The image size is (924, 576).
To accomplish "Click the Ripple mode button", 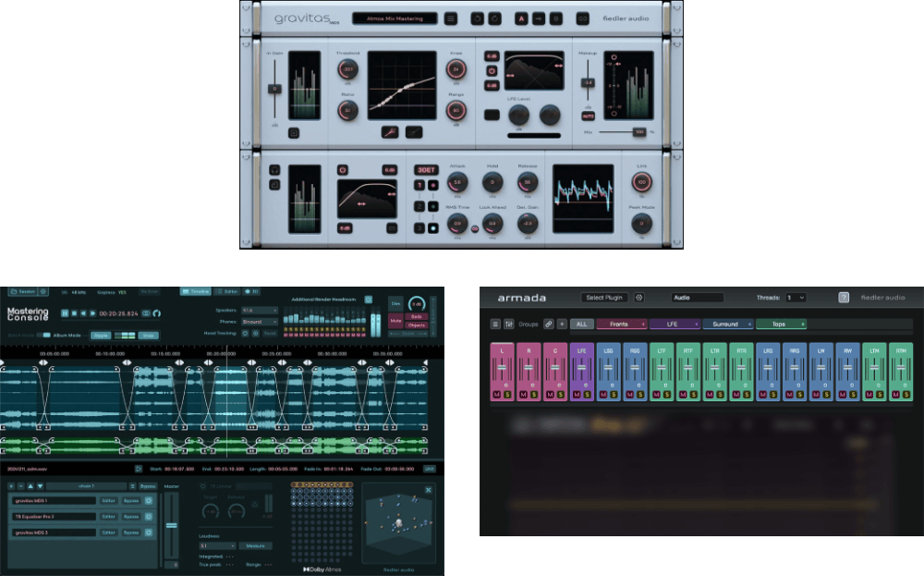I will [101, 336].
